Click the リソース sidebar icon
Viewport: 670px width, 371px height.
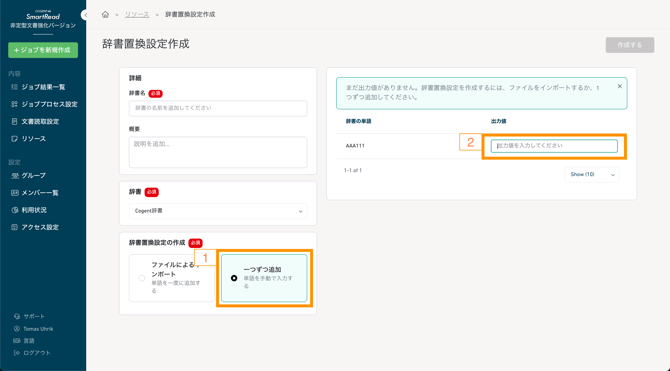[15, 139]
